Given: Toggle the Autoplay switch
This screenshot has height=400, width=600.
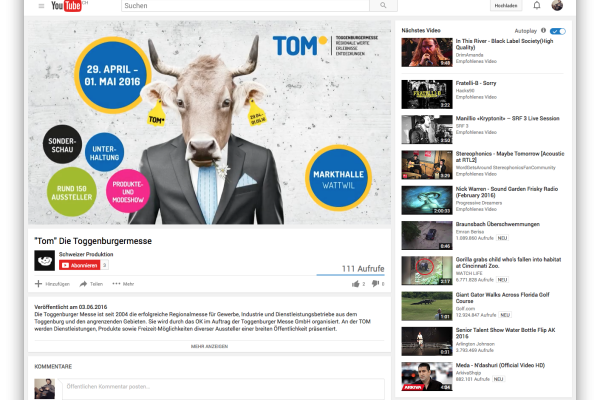Looking at the screenshot, I should point(558,31).
